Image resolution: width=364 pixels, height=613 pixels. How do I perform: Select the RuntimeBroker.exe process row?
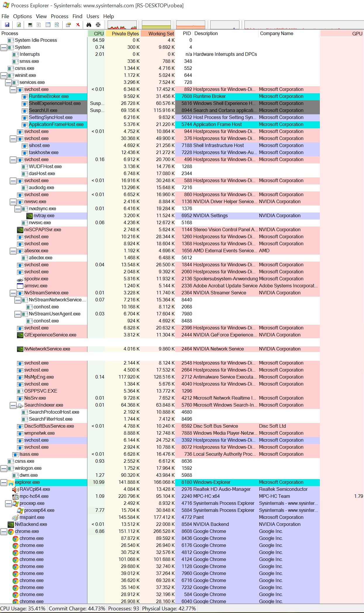point(160,96)
